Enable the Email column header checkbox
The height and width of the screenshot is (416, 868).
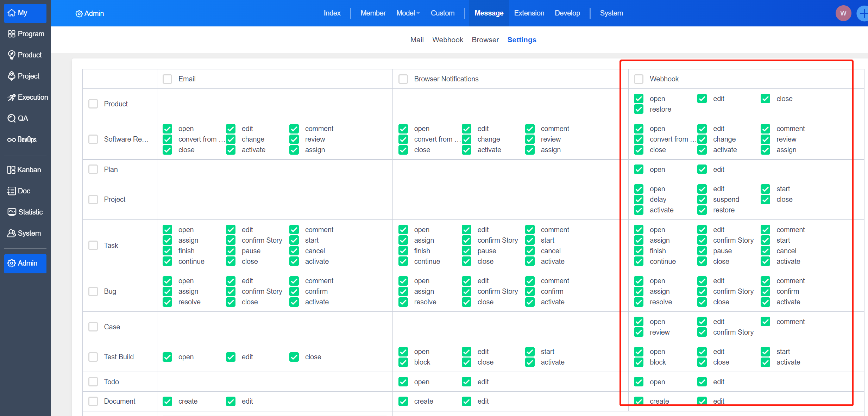tap(168, 79)
